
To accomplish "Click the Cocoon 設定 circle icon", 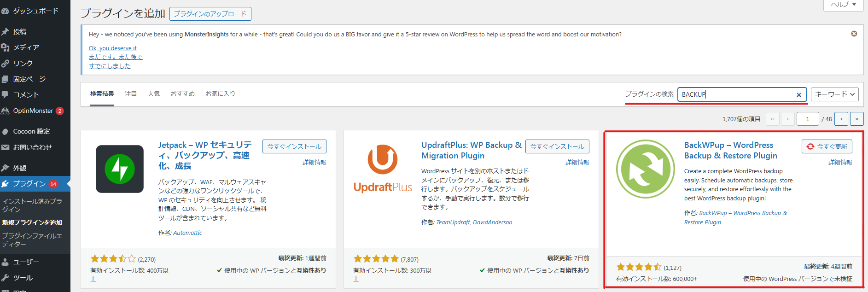I will click(5, 131).
